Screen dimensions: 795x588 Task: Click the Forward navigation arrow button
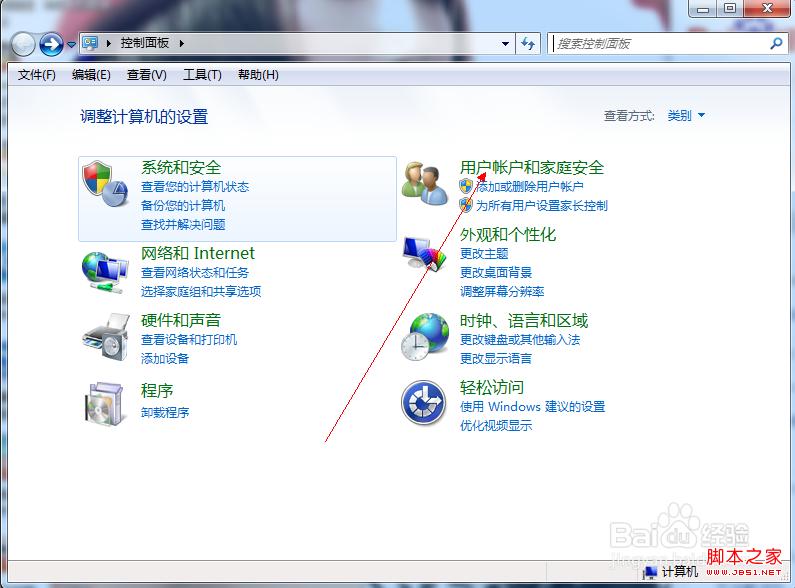51,44
